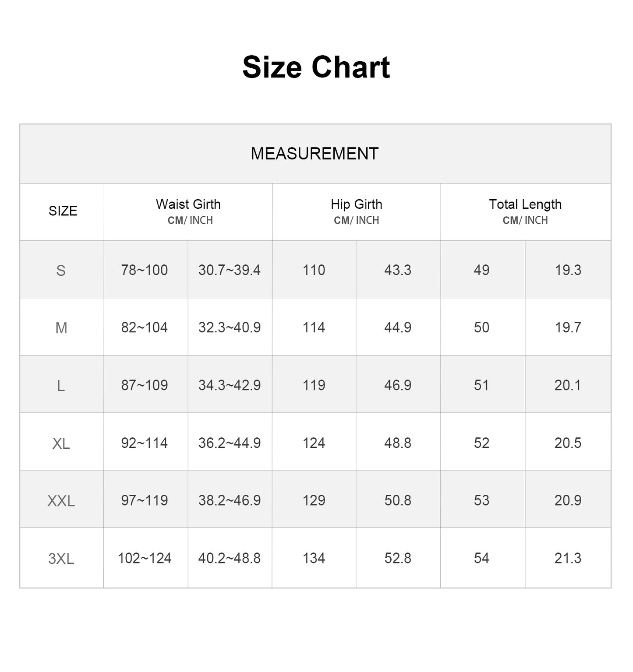Click the 78~100 waist measurement cell

click(145, 270)
